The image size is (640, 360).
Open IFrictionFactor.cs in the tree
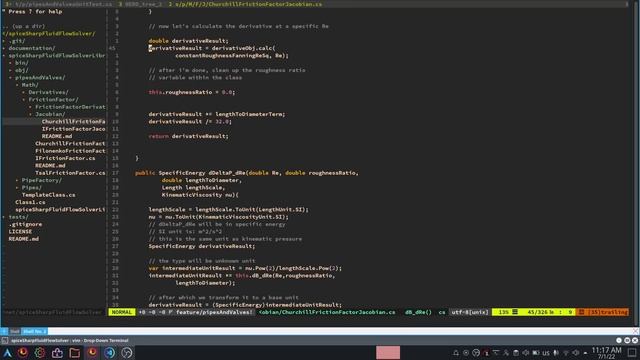(65, 158)
